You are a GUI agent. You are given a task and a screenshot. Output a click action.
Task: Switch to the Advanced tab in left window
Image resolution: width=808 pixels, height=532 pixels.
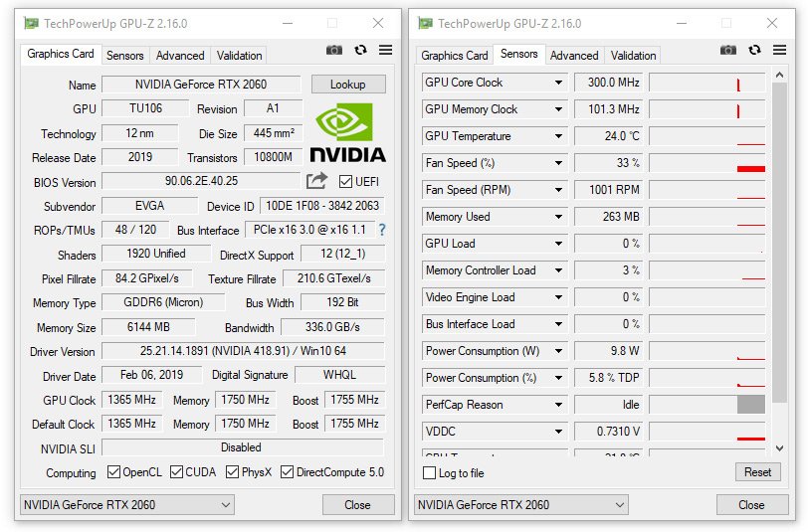point(180,56)
